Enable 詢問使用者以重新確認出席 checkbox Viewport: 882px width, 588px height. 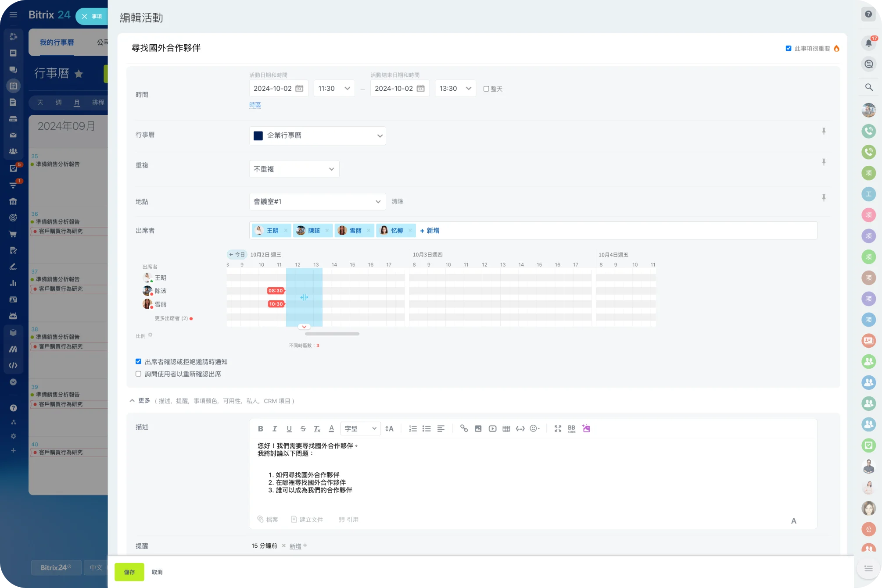click(x=139, y=374)
